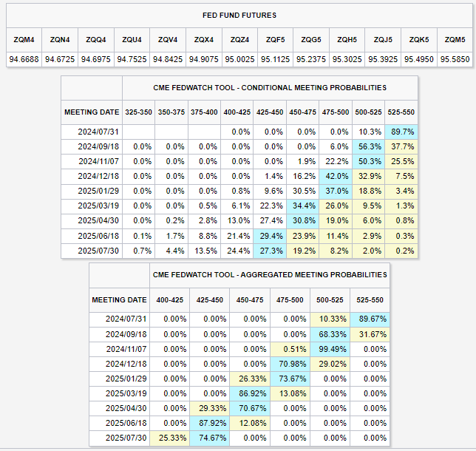The height and width of the screenshot is (451, 476).
Task: Select the 30.8% highlighted cell
Action: [x=302, y=220]
